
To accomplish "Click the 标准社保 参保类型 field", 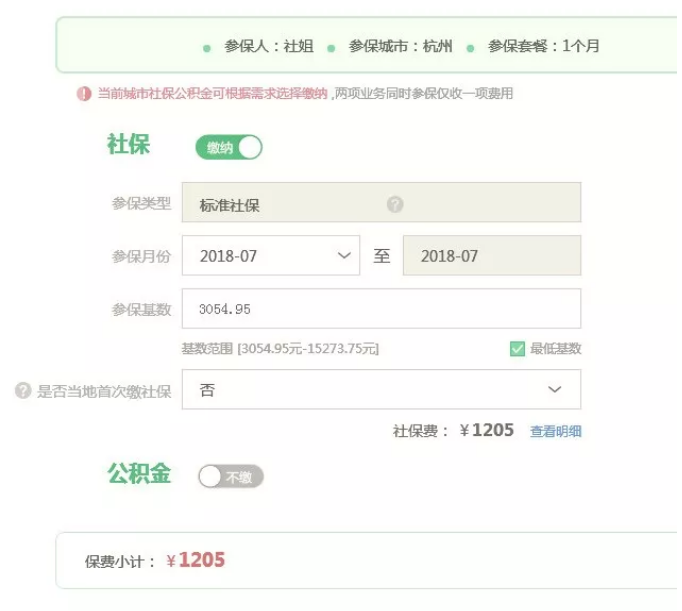I will tap(380, 203).
